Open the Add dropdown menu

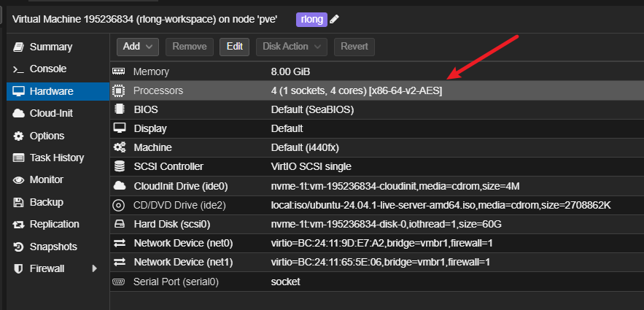[x=138, y=47]
